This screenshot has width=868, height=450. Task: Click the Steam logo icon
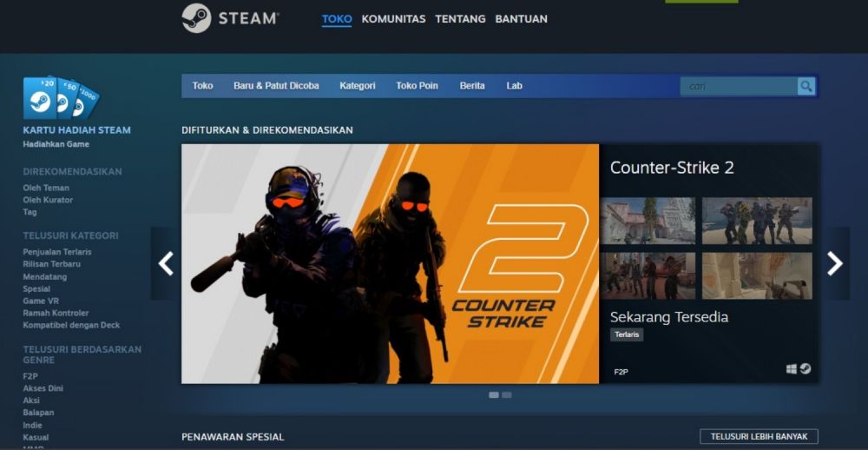pyautogui.click(x=196, y=18)
